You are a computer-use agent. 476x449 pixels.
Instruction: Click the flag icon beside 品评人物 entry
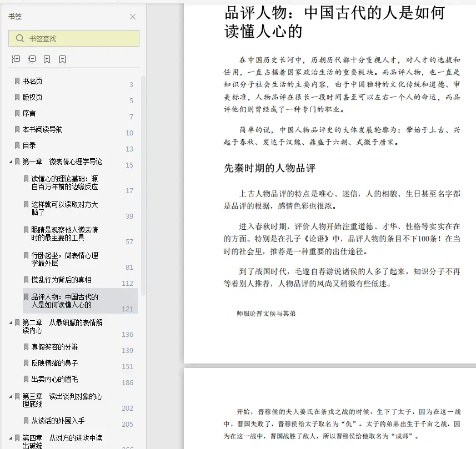click(x=26, y=297)
